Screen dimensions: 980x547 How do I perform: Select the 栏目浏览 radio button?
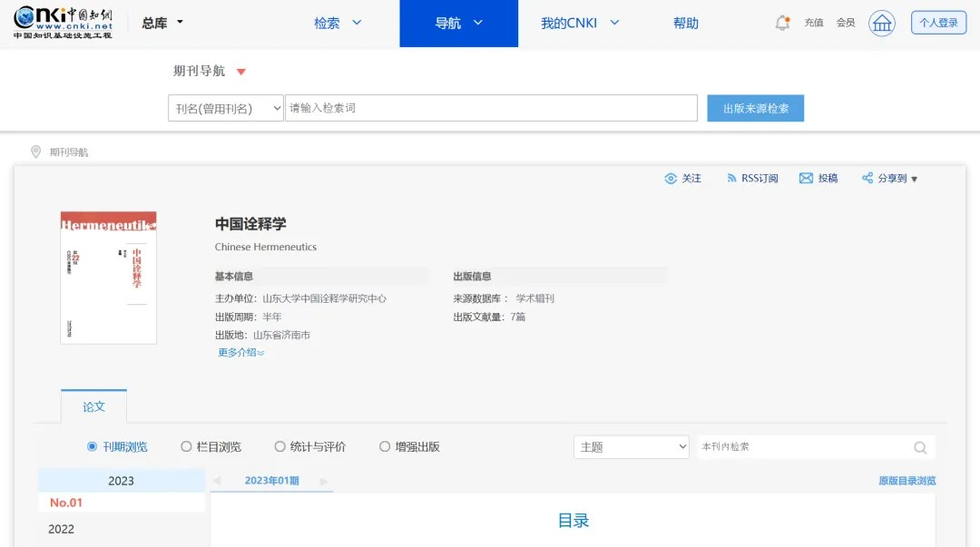[x=187, y=446]
